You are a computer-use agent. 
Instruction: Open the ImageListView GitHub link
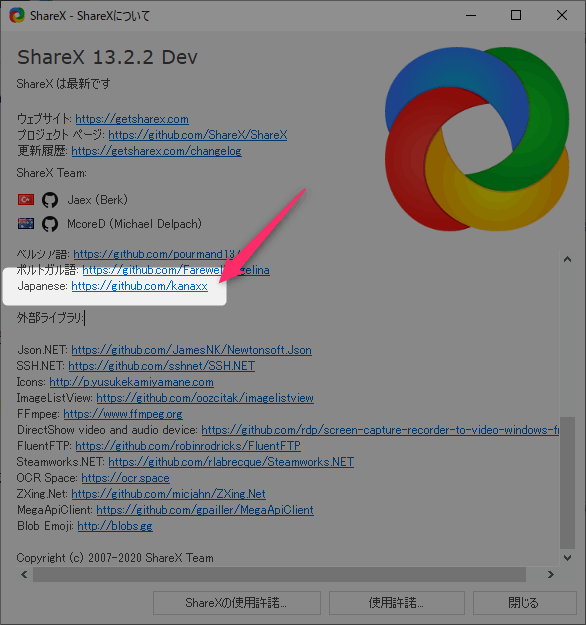click(x=205, y=398)
